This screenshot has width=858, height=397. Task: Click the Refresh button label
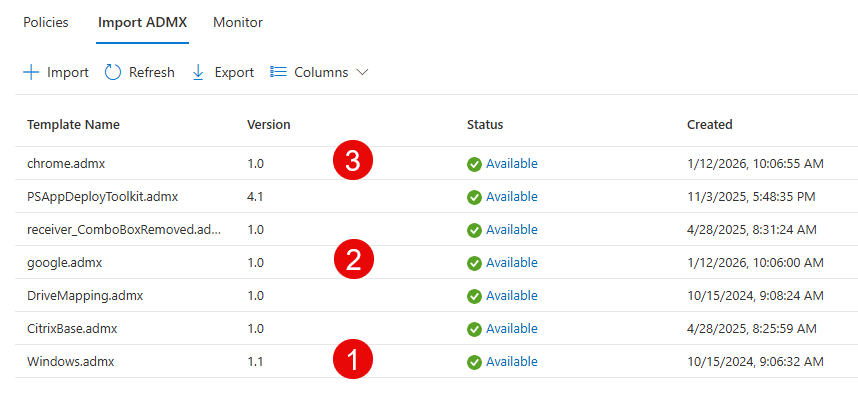(x=152, y=73)
